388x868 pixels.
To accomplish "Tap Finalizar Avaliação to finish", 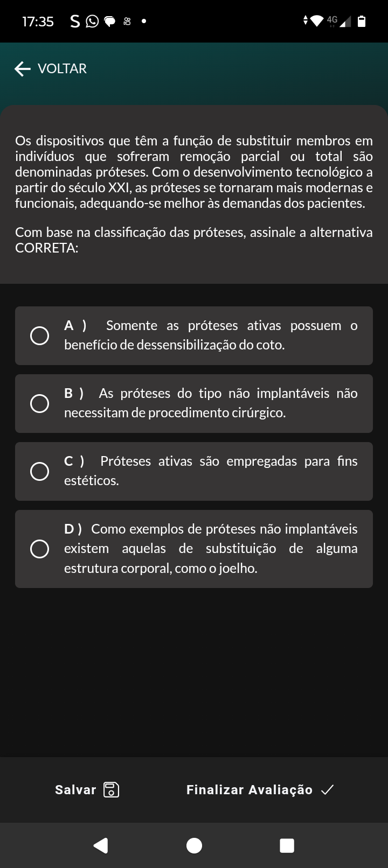I will pos(250,789).
